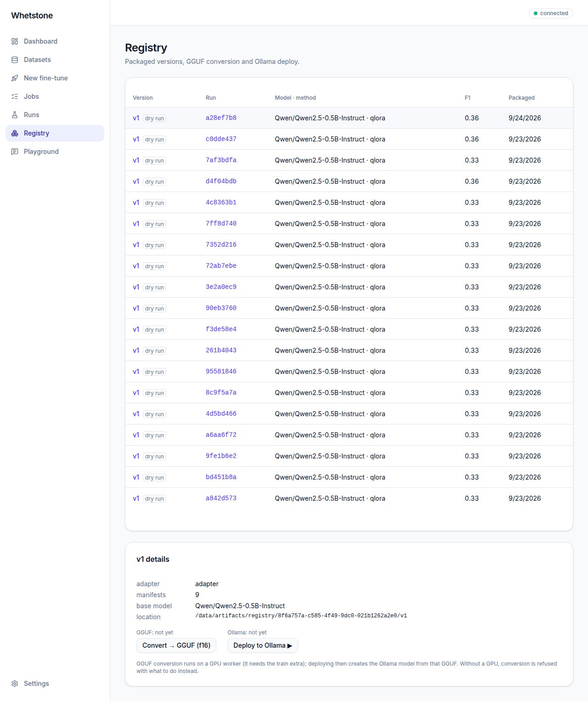Click the v1 version of run 261b4043
The image size is (588, 701).
pyautogui.click(x=136, y=350)
